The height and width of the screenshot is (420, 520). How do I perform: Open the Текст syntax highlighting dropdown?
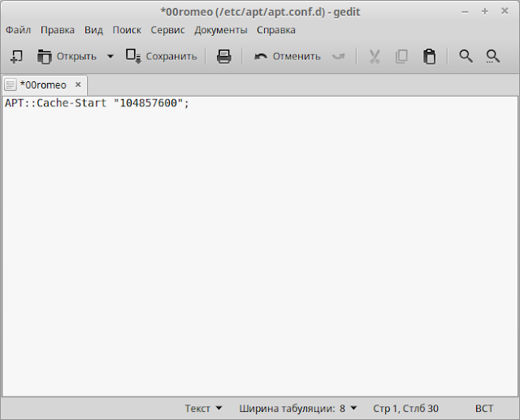click(203, 409)
